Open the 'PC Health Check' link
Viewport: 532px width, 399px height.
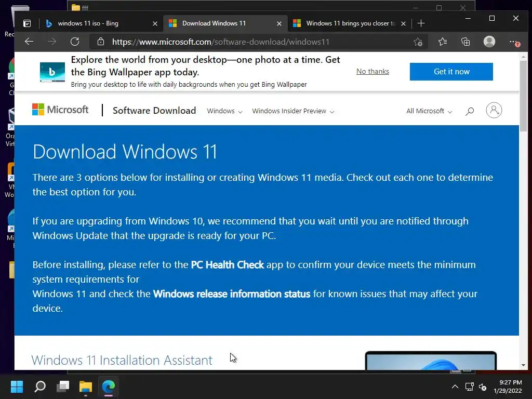pos(228,264)
